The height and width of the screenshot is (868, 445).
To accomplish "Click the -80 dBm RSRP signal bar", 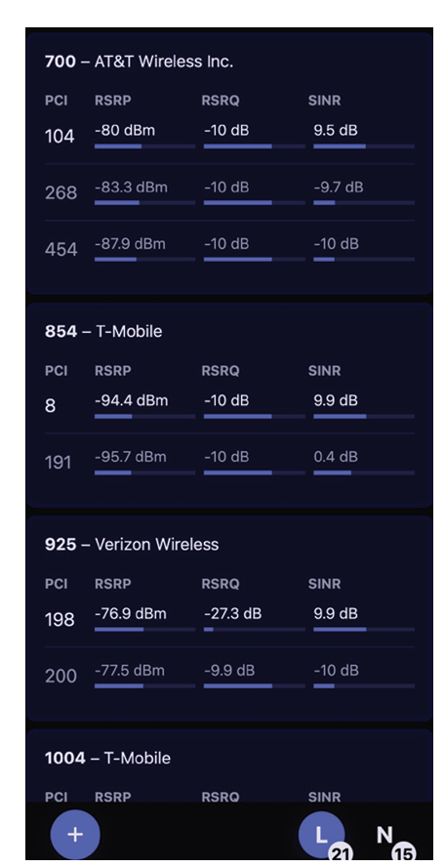I will (x=145, y=146).
